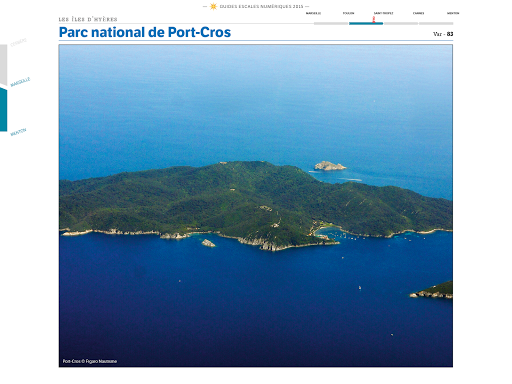The width and height of the screenshot is (512, 384).
Task: Click the Port-Cros photo credit caption
Action: (x=90, y=361)
